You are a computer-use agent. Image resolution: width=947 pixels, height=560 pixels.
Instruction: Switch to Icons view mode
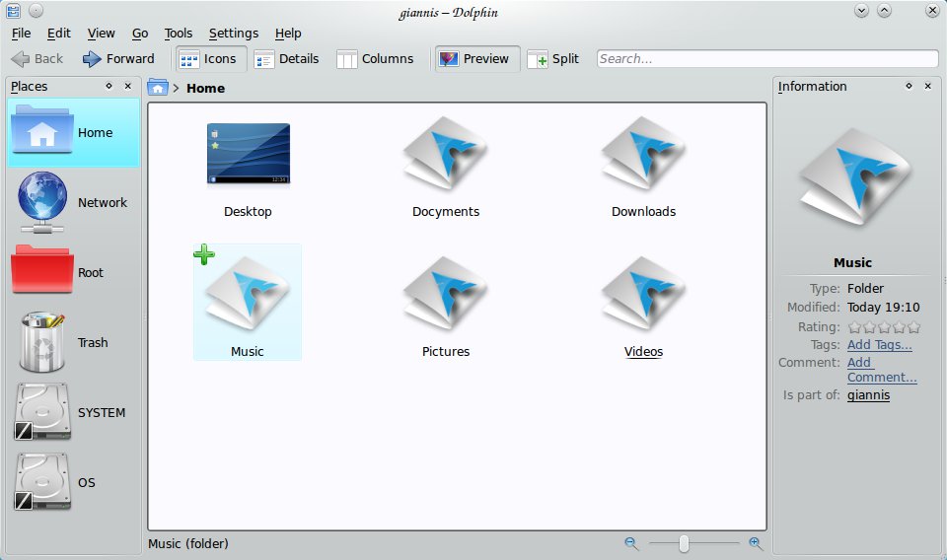(x=209, y=59)
